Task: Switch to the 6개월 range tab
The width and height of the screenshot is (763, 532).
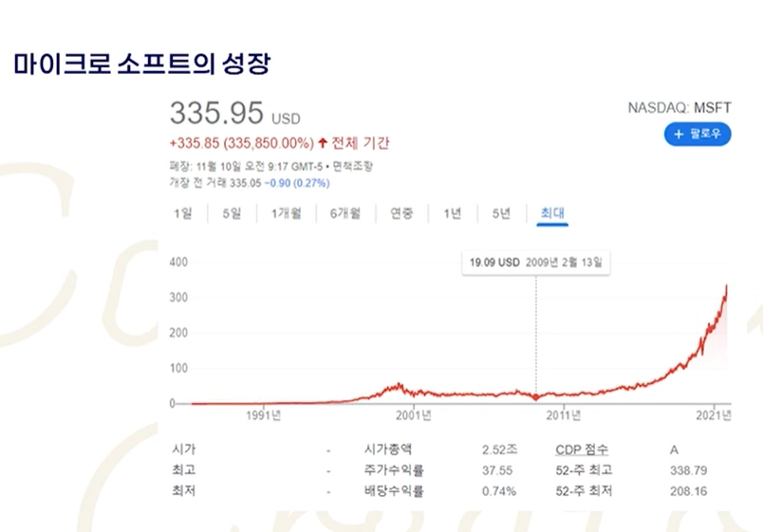Action: coord(345,213)
